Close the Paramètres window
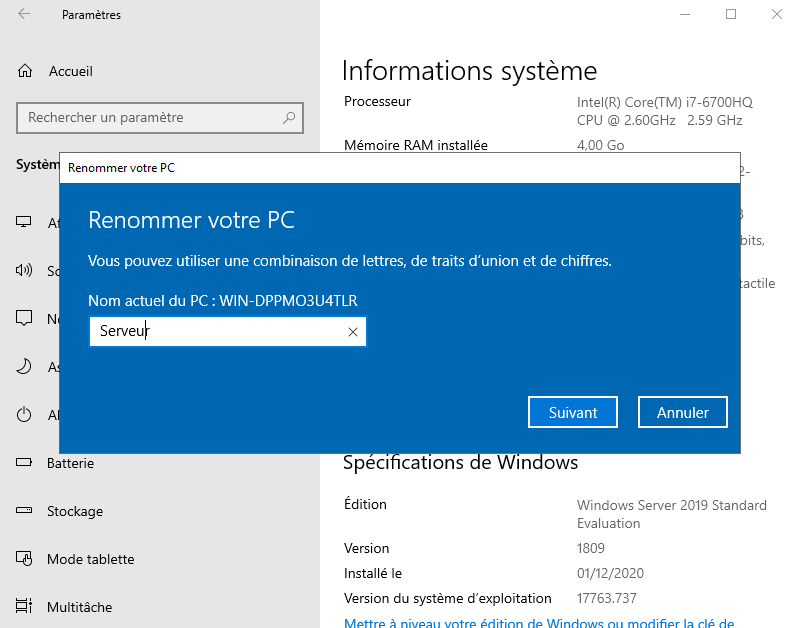798x628 pixels. pos(777,14)
